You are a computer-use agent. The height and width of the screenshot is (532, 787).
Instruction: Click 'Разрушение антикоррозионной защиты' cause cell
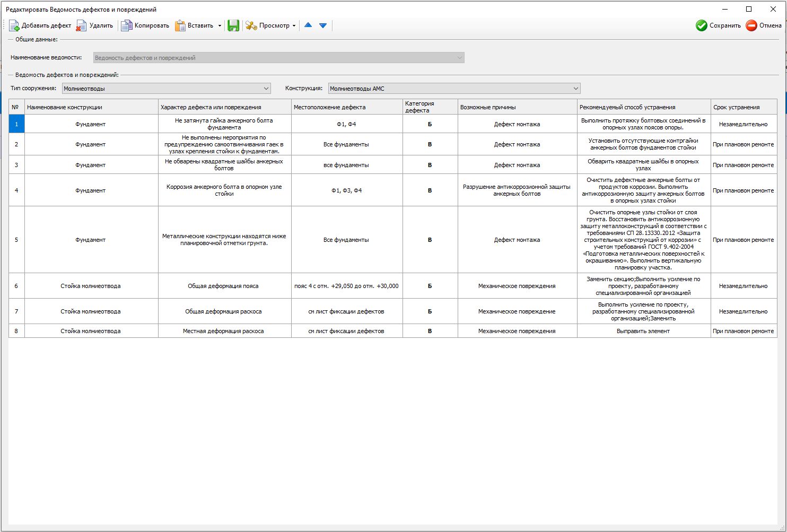(x=517, y=190)
